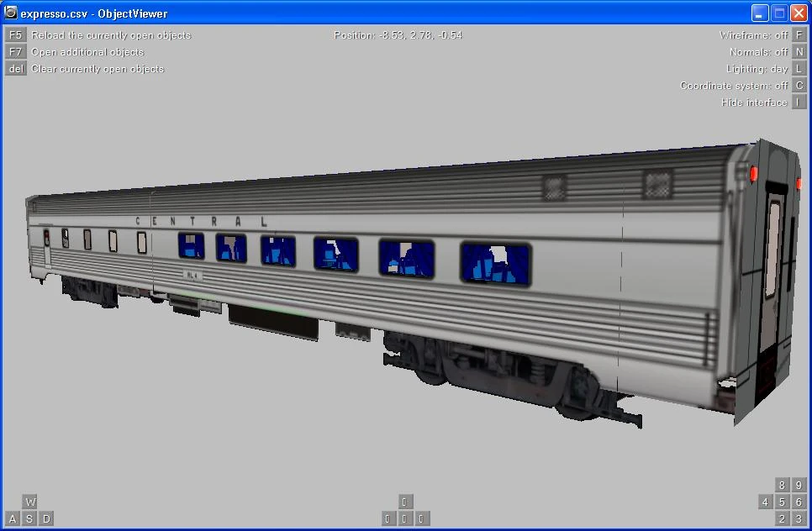
Task: Click the right arrow key box at bottom center
Action: [421, 518]
